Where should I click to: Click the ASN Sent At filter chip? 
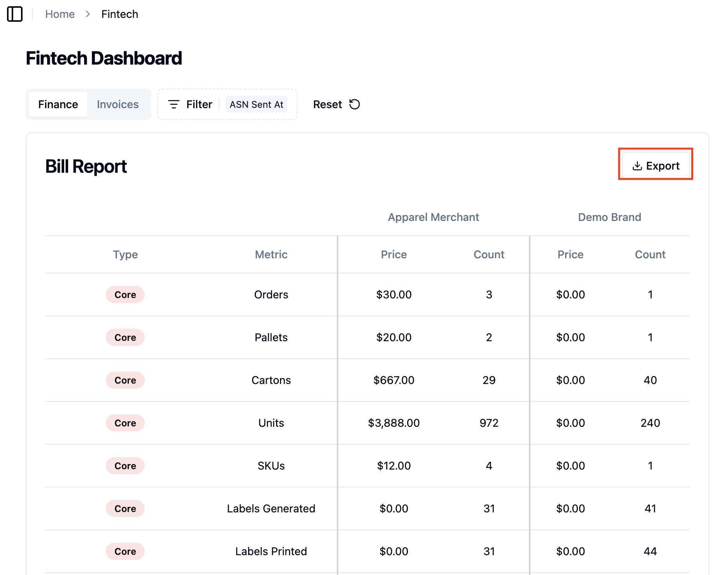click(x=256, y=104)
